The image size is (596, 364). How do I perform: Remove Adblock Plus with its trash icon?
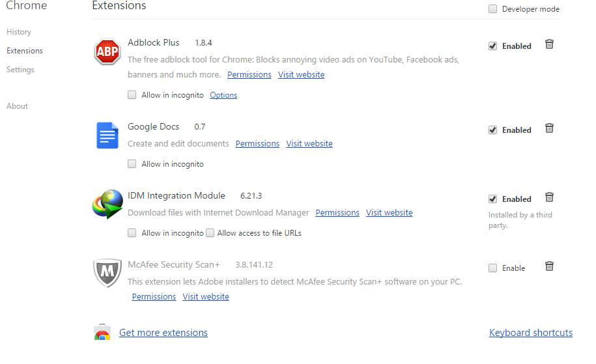click(x=549, y=44)
